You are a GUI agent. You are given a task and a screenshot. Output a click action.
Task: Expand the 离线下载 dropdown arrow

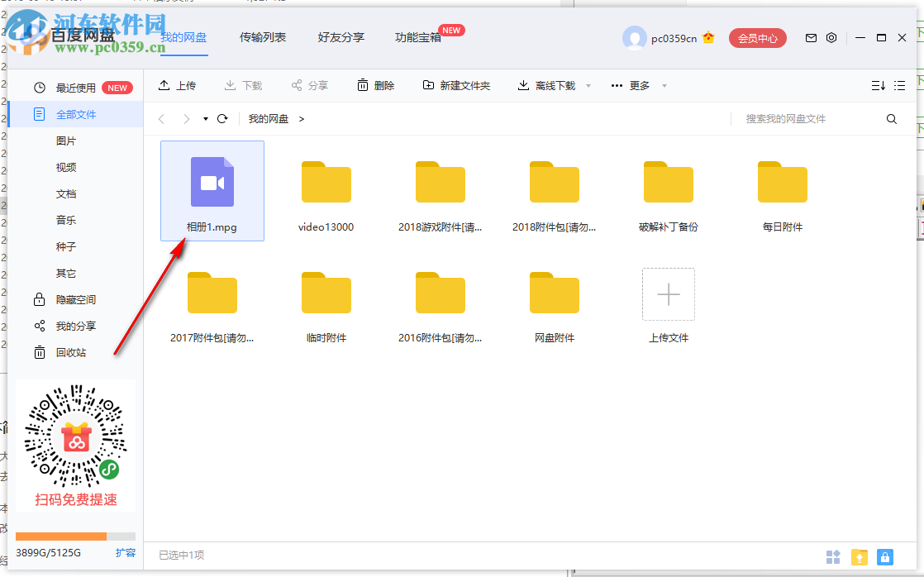(x=588, y=85)
